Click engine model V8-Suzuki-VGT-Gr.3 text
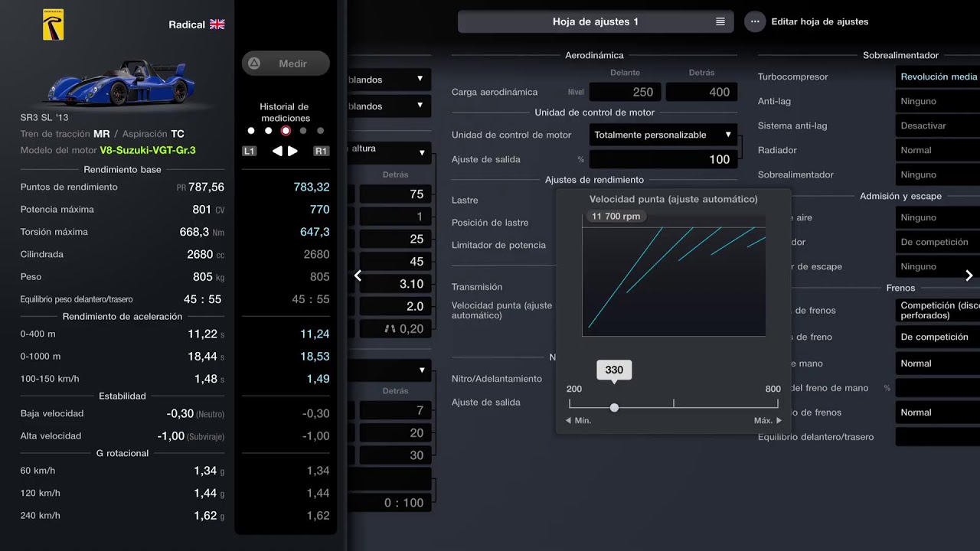 point(148,151)
